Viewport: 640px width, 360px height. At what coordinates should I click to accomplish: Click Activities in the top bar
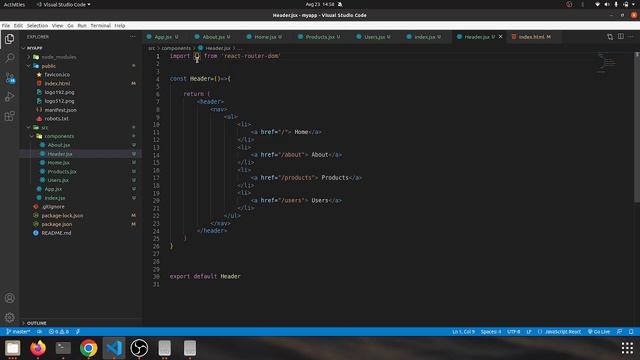14,4
